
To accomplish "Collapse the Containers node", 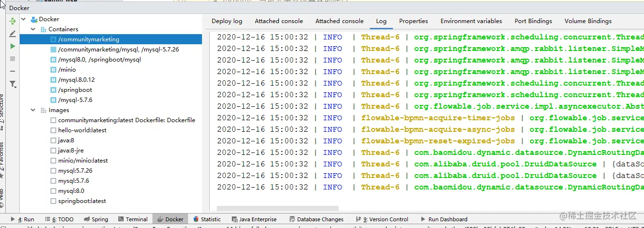I will pos(33,29).
